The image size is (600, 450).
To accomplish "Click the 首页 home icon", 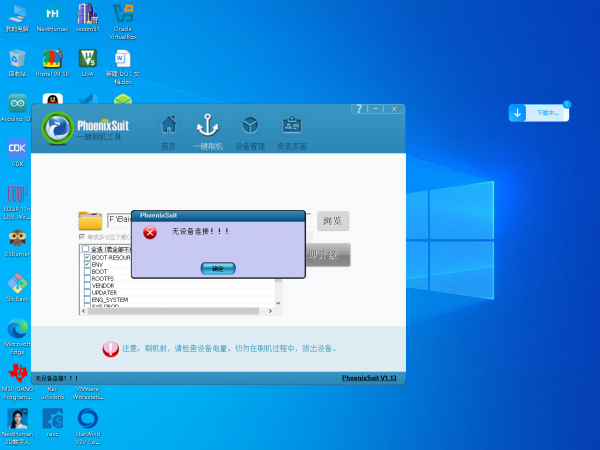I will [x=169, y=127].
